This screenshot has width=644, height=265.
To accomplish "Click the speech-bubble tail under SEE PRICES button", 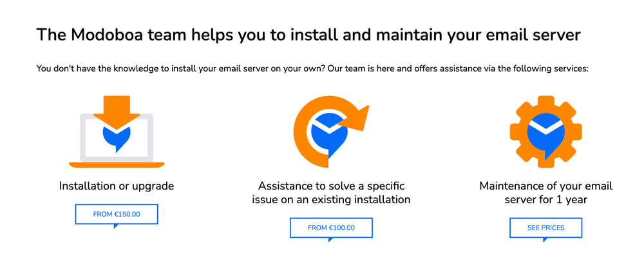I will coord(545,240).
